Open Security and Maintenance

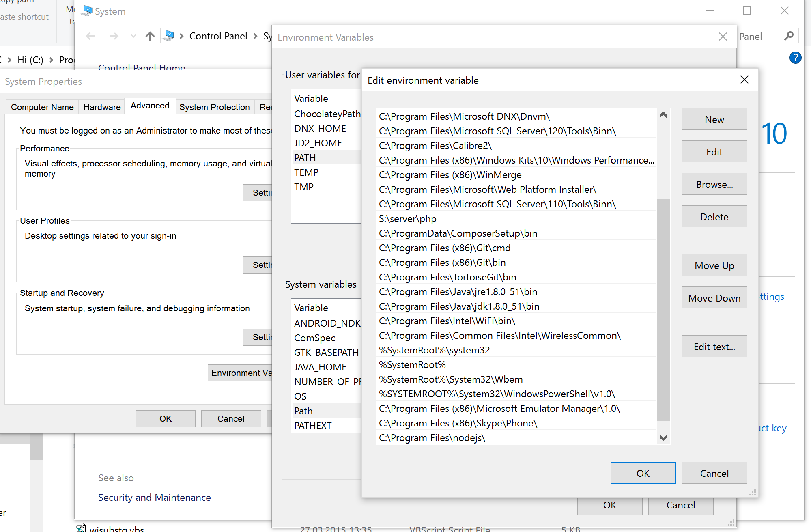click(x=154, y=497)
